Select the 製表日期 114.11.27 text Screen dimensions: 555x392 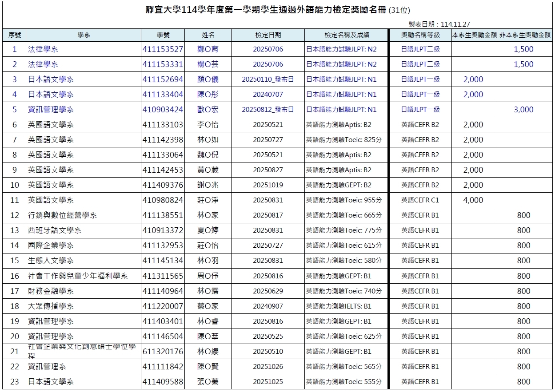click(439, 24)
